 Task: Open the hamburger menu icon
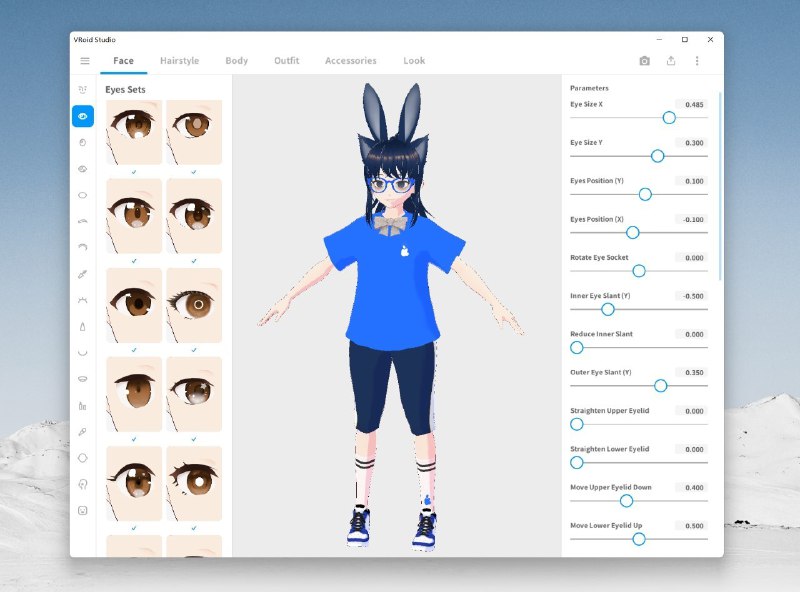click(x=85, y=60)
